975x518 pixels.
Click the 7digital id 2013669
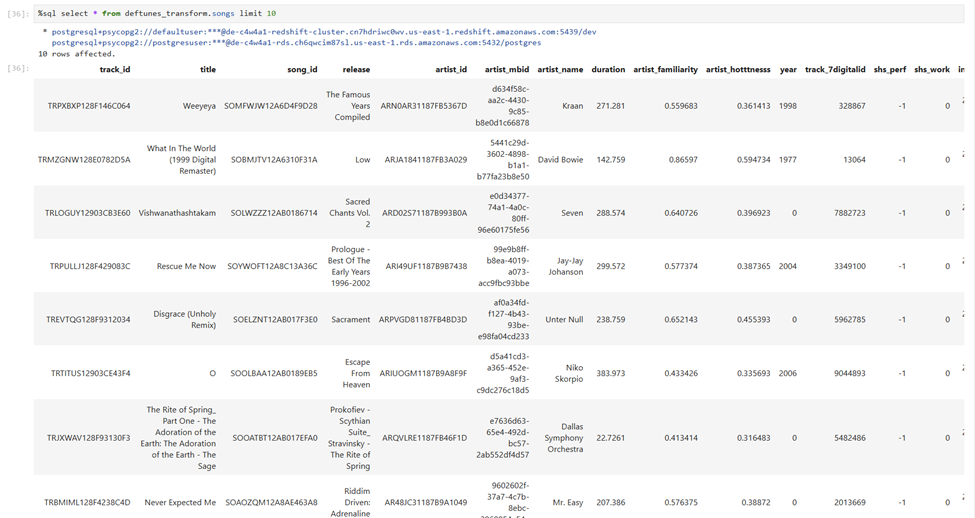tap(850, 502)
